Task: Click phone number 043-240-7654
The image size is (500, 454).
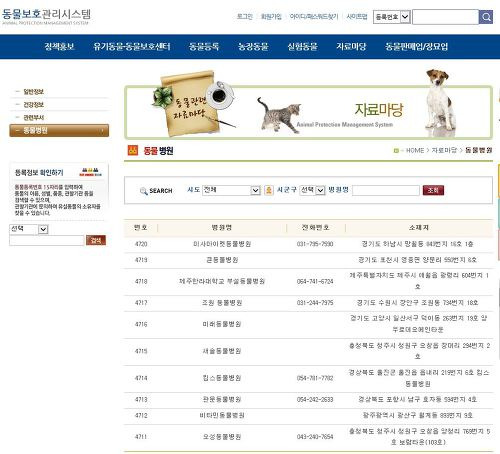Action: click(315, 437)
